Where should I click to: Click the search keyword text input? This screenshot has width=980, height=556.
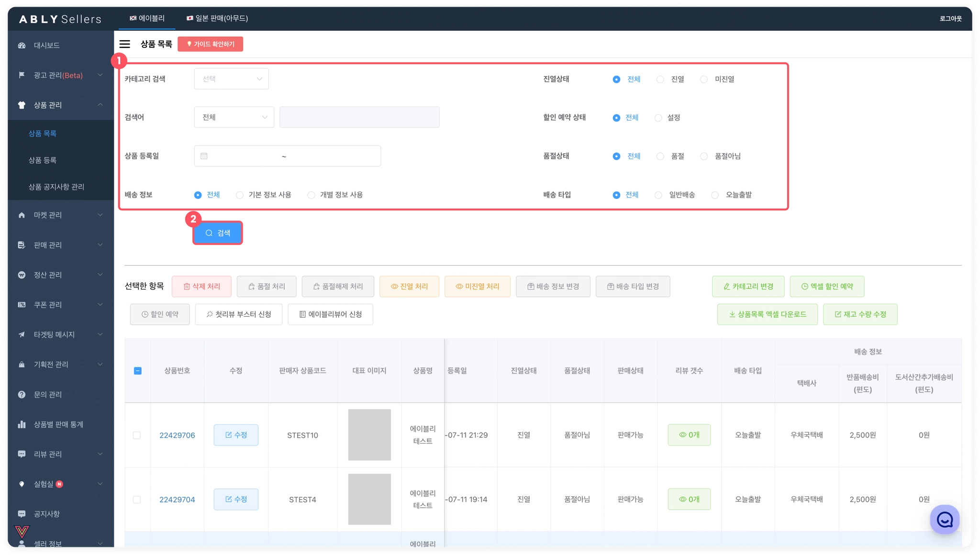(x=359, y=117)
